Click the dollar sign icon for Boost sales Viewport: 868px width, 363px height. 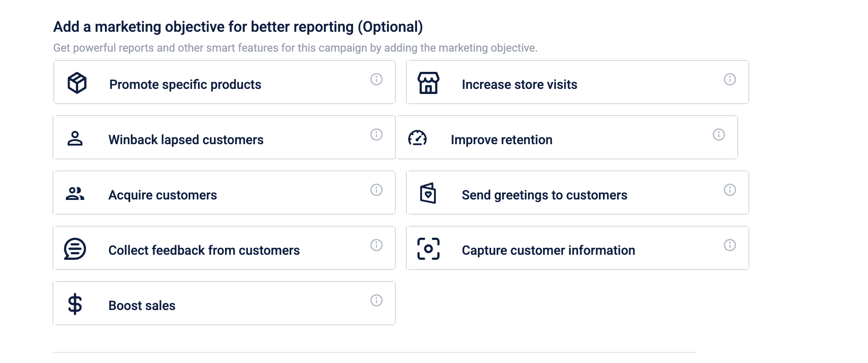pos(75,304)
